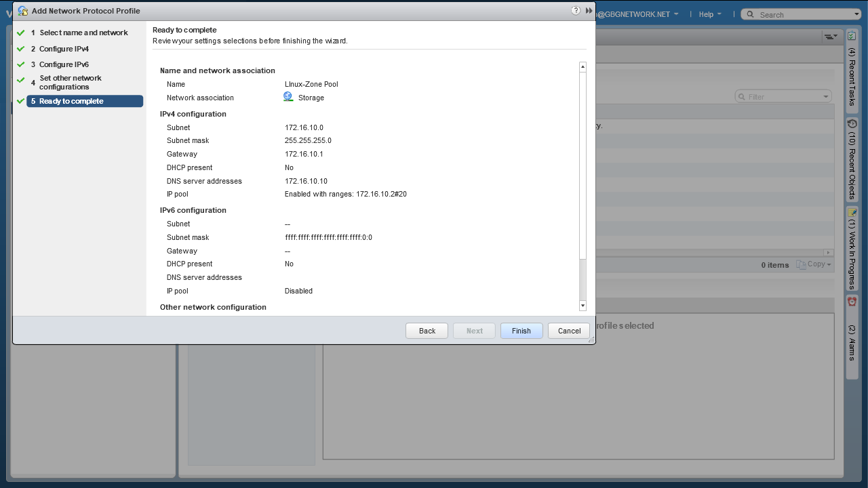Open the Work In Progress note icon

click(x=852, y=212)
